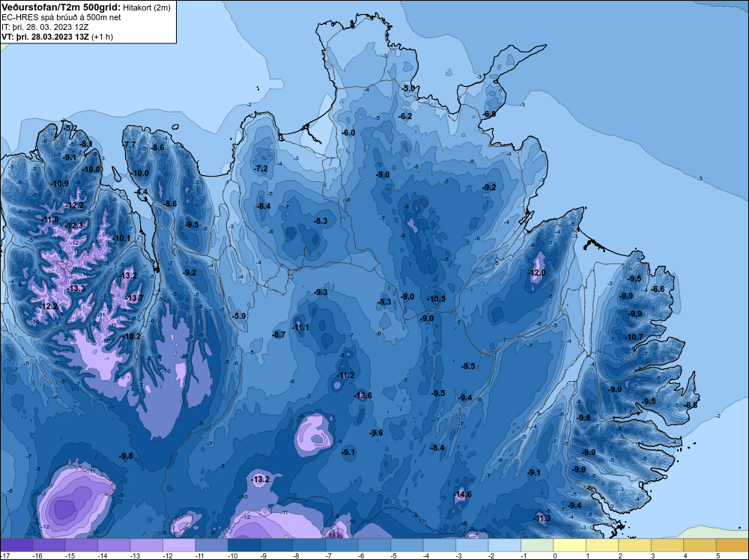The height and width of the screenshot is (560, 749).
Task: Click the -10.5 temperature label
Action: (x=436, y=299)
